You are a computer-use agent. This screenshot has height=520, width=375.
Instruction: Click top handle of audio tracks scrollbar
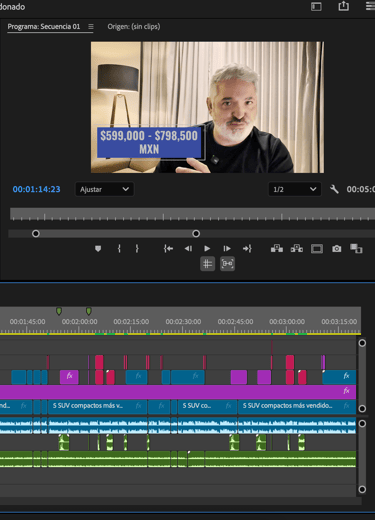pos(362,423)
